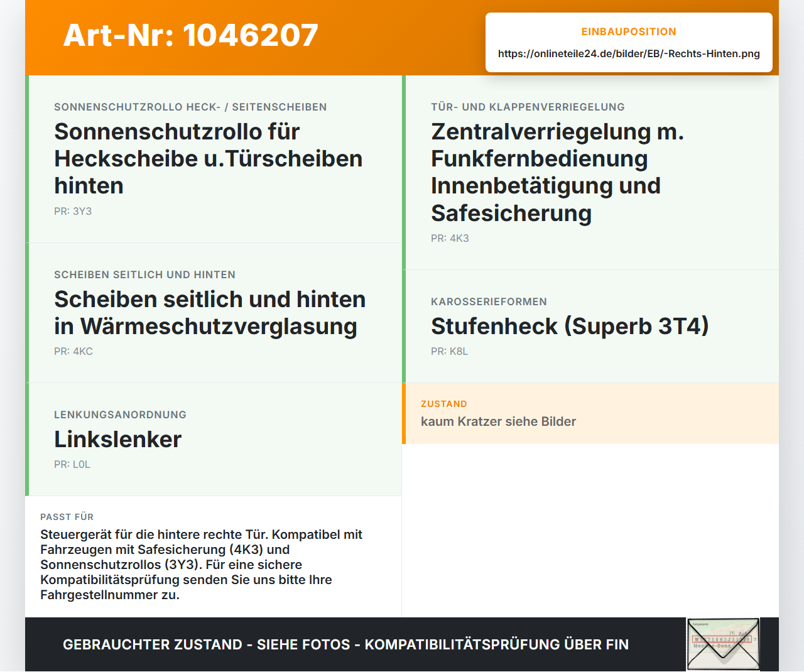Select the Wärmeschutzverglasung title
Screen dimensions: 804x672
click(210, 313)
